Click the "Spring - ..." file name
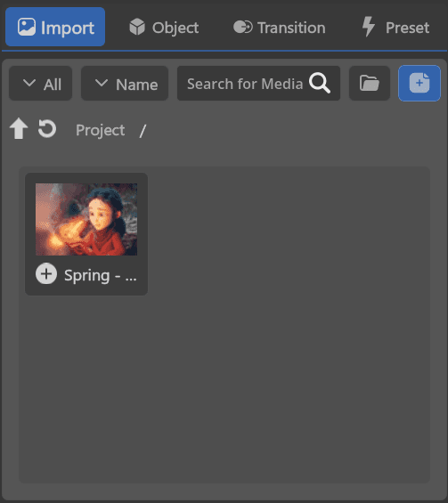This screenshot has width=448, height=503. coord(101,276)
